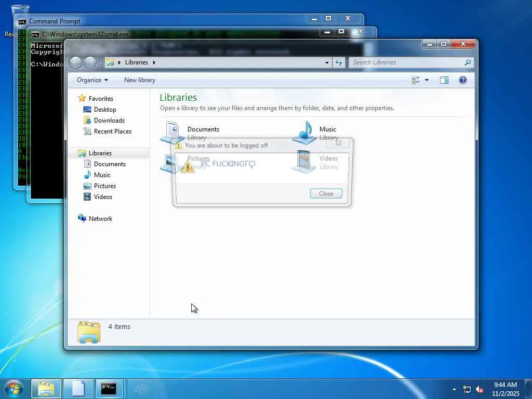Click the dropdown arrow beside navigation buttons
The height and width of the screenshot is (399, 532).
[100, 63]
